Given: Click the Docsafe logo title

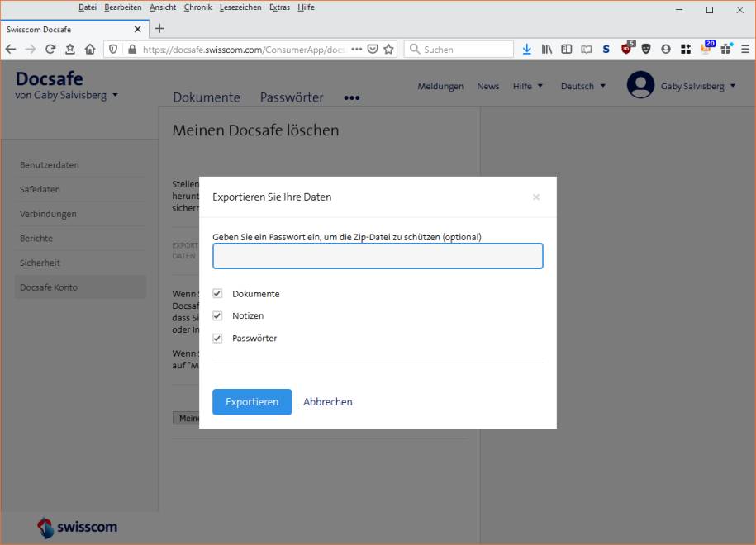Looking at the screenshot, I should (x=50, y=78).
